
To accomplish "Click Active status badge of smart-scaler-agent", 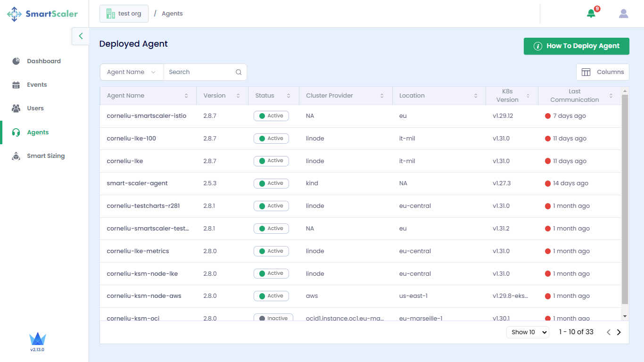I will (x=271, y=183).
